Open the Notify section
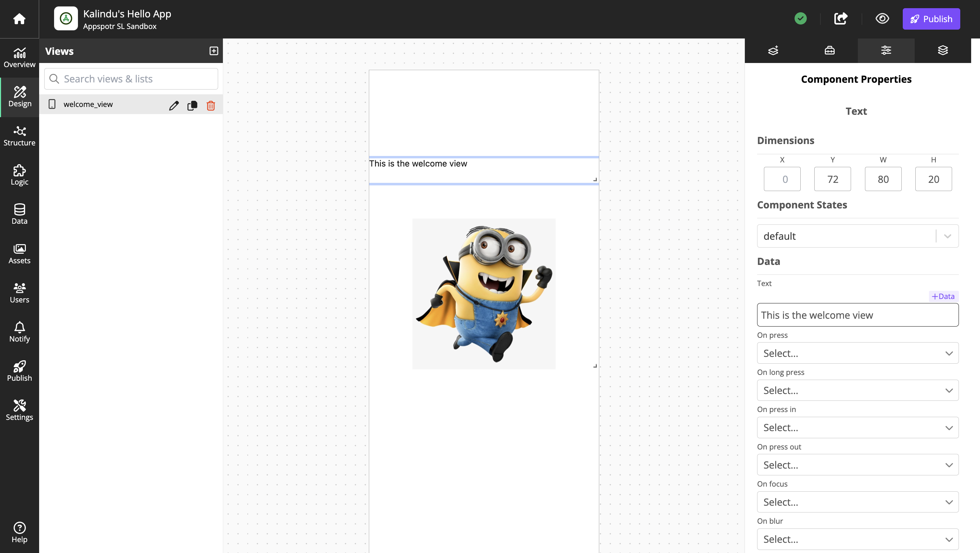Screen dimensions: 980x553 point(19,332)
